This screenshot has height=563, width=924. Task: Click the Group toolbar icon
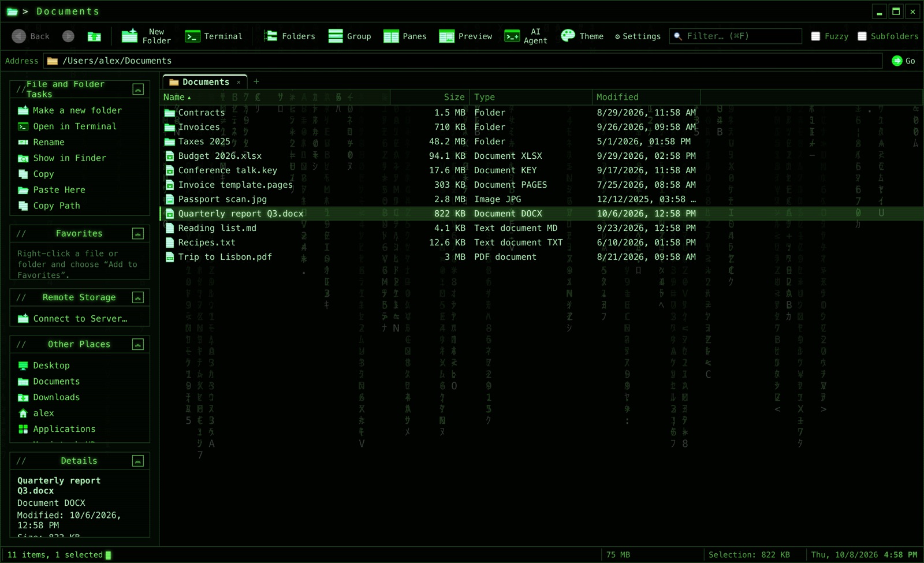[x=336, y=36]
